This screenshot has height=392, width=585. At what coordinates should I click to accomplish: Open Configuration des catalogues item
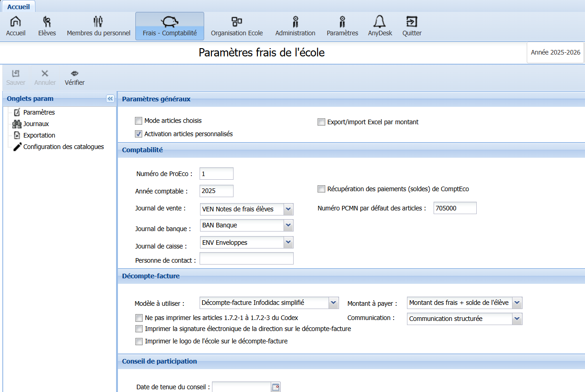pyautogui.click(x=63, y=147)
